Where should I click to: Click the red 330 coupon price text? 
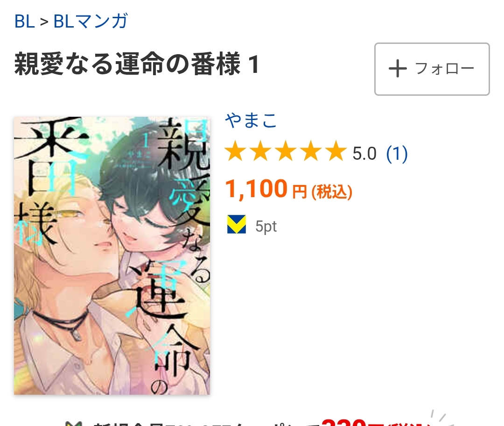(x=344, y=422)
